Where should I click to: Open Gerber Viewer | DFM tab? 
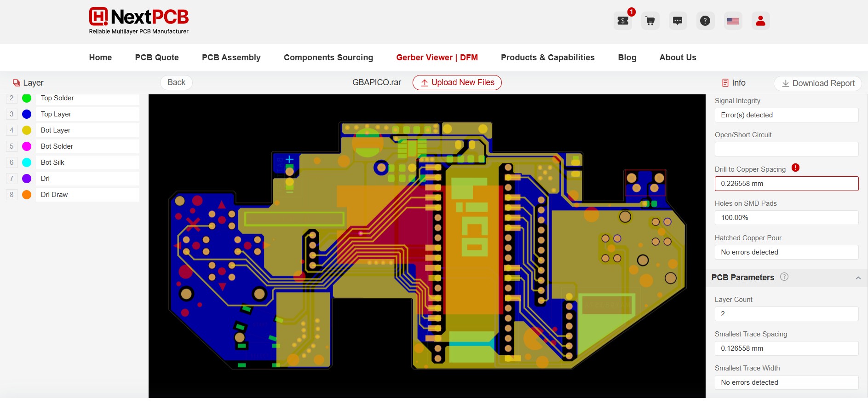tap(437, 58)
